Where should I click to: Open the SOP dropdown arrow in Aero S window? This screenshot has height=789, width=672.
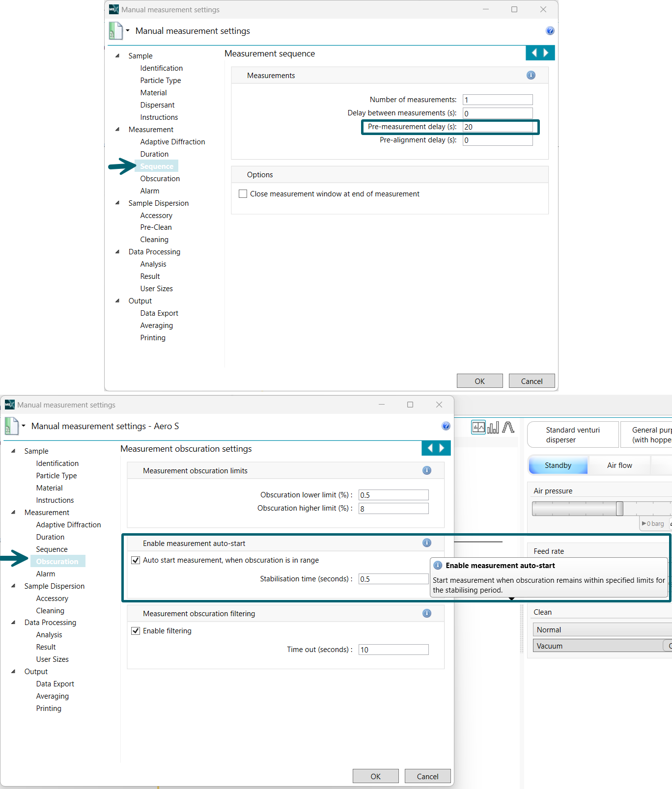click(x=24, y=426)
